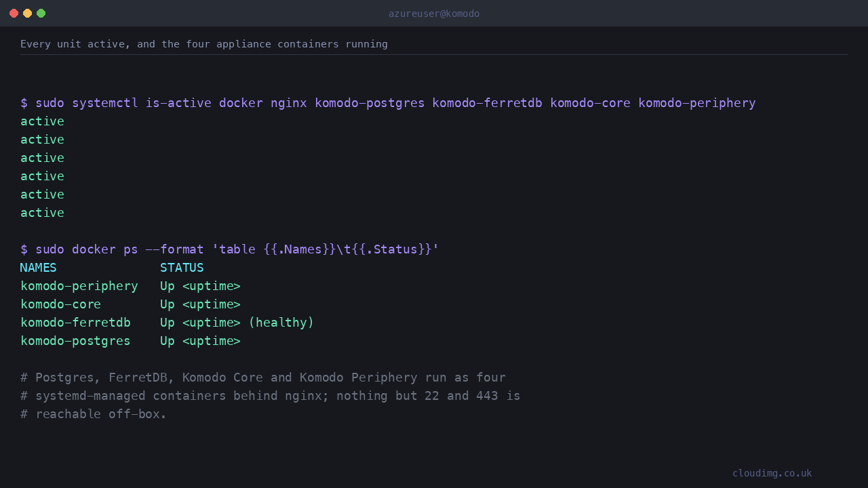Click the NAMES column header

39,268
